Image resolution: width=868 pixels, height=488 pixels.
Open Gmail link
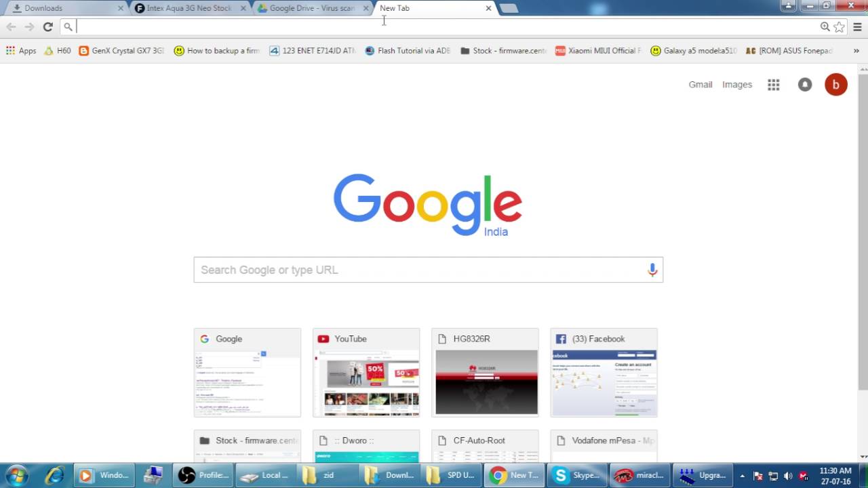pyautogui.click(x=701, y=85)
